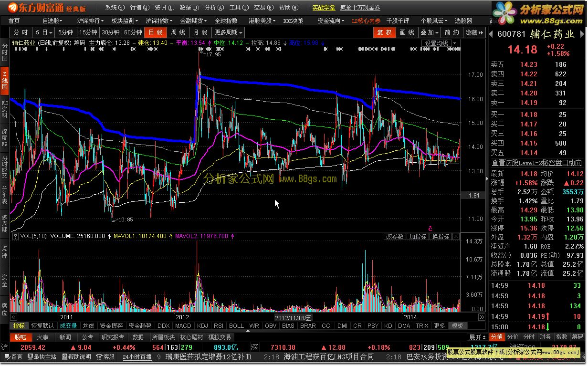Image resolution: width=588 pixels, height=366 pixels.
Task: Switch to the 15分钟 period
Action: [x=88, y=32]
